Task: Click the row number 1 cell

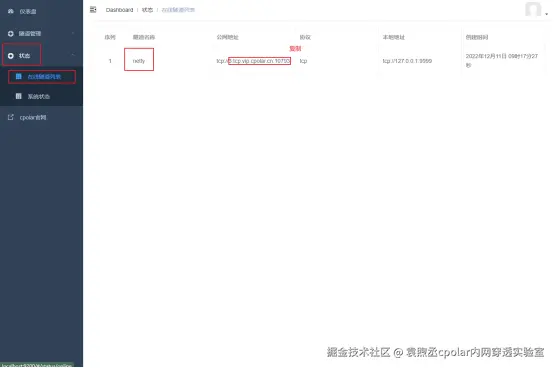Action: (x=110, y=61)
